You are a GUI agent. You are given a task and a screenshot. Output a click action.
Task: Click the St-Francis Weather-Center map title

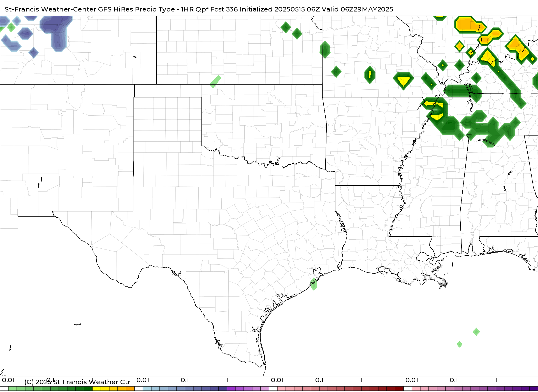[x=199, y=9]
